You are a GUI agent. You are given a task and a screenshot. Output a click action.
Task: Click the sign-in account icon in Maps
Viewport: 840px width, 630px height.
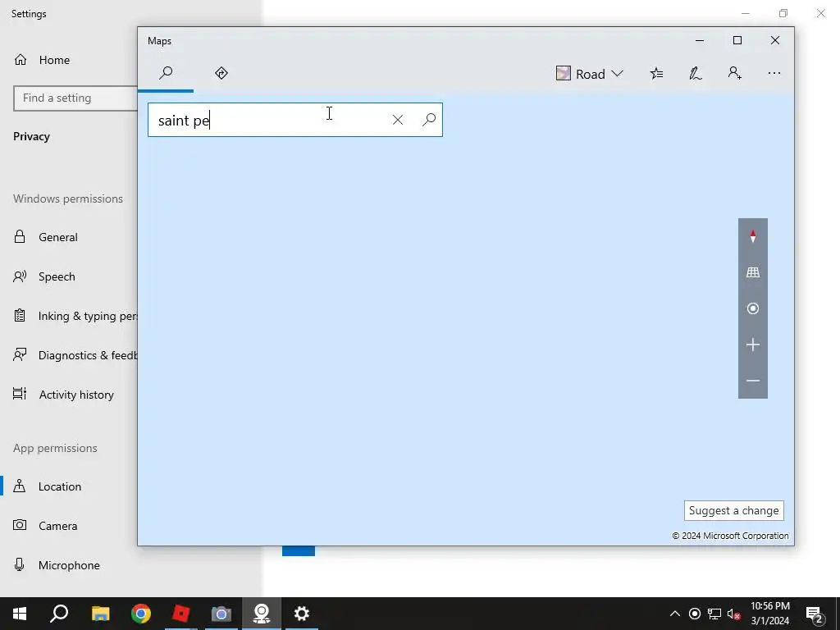click(734, 73)
